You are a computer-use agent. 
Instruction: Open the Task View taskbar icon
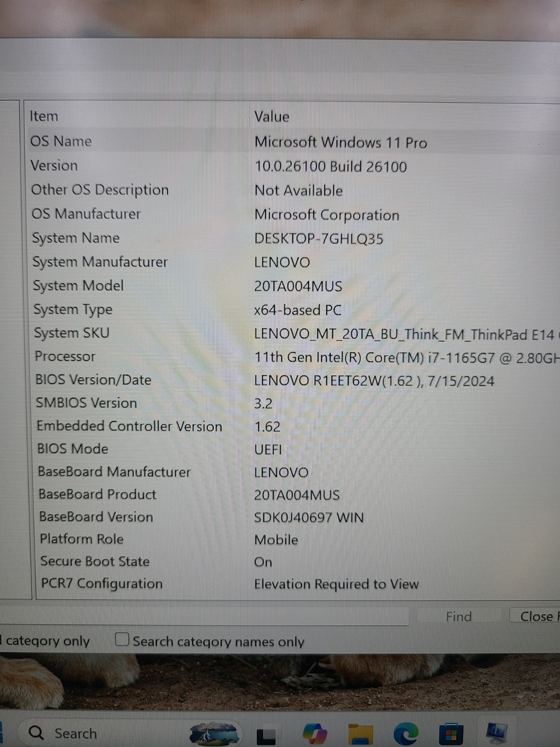[x=266, y=736]
